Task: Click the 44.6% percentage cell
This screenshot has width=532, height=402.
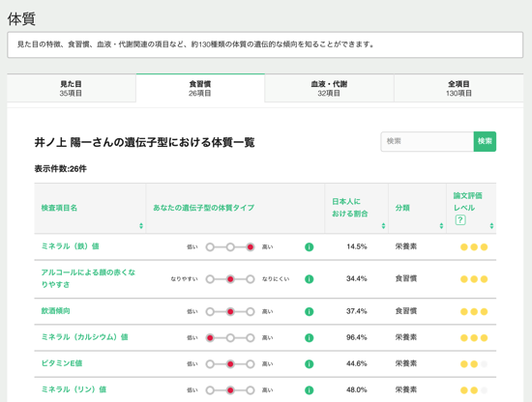Action: pos(357,363)
